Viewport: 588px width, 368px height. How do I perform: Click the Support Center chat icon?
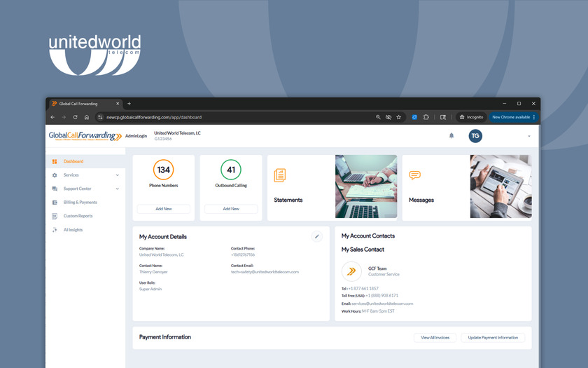[55, 189]
